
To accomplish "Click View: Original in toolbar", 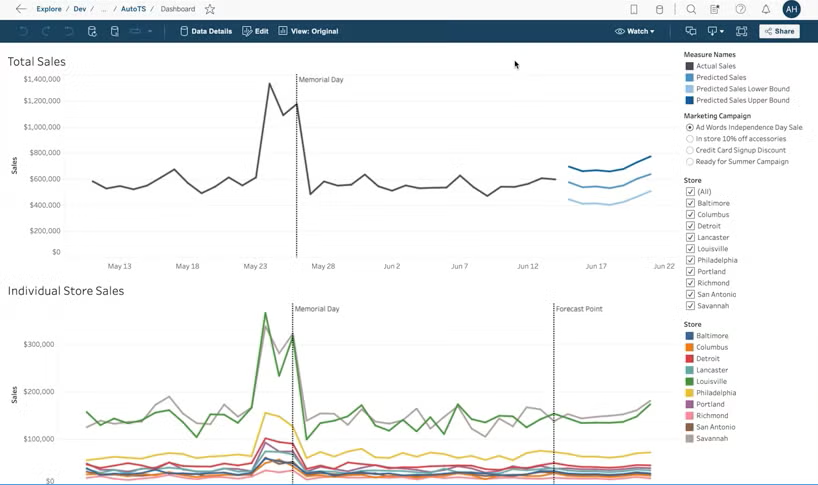I will click(x=308, y=31).
